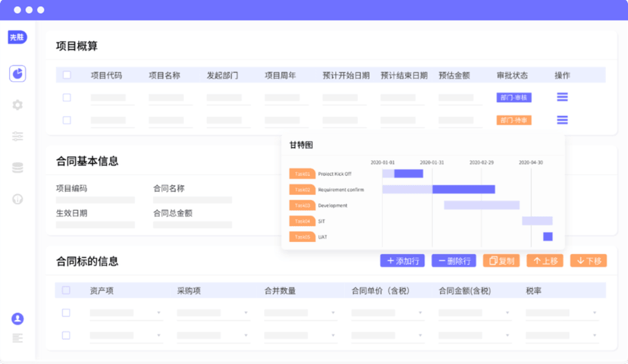Open the sliders filter sidebar icon
The width and height of the screenshot is (628, 364).
pos(17,136)
